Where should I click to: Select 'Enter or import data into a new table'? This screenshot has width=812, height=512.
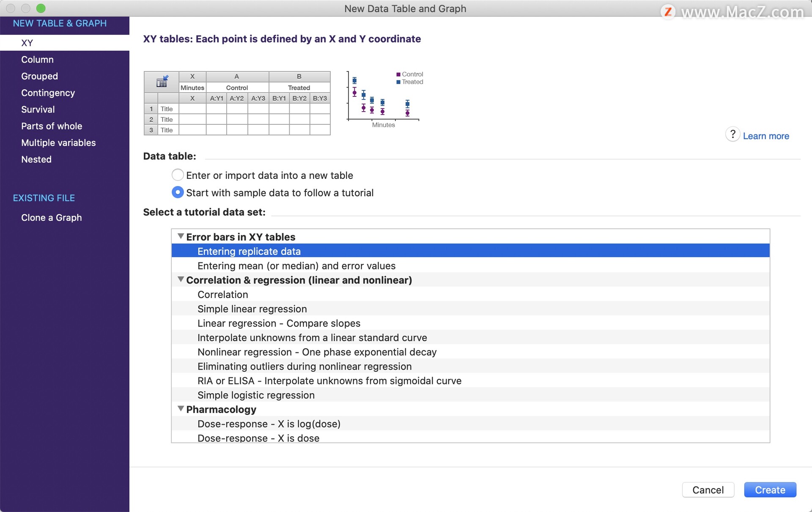tap(178, 175)
